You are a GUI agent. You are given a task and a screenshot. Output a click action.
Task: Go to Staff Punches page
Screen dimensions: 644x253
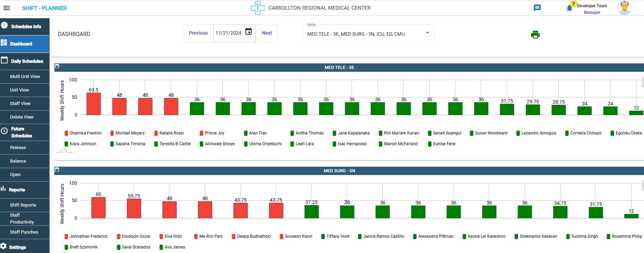24,232
